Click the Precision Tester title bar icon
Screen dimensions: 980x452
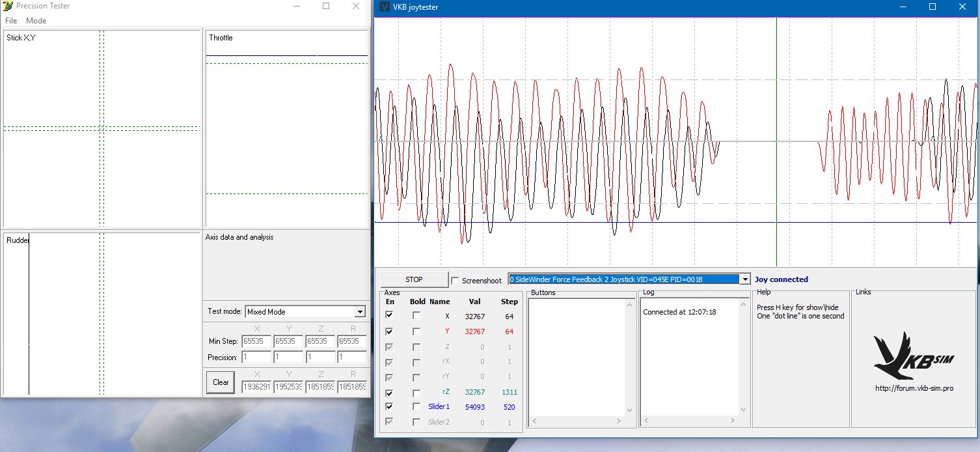pyautogui.click(x=8, y=6)
